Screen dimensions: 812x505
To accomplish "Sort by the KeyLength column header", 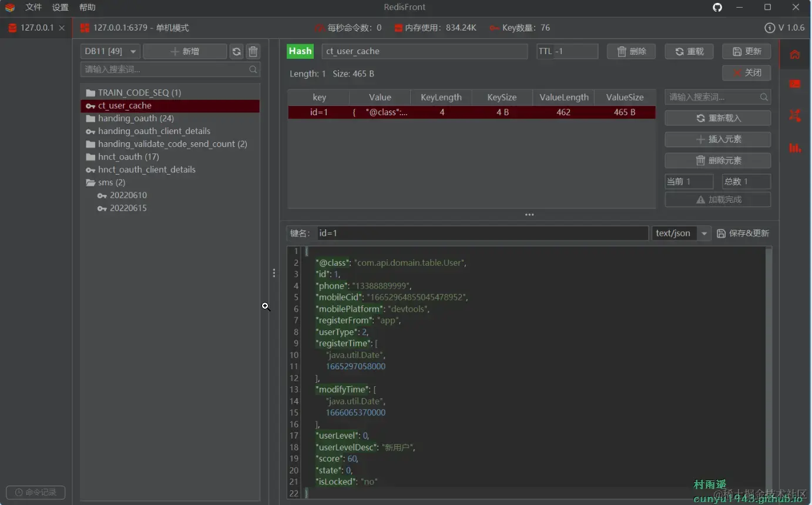I will pos(441,98).
